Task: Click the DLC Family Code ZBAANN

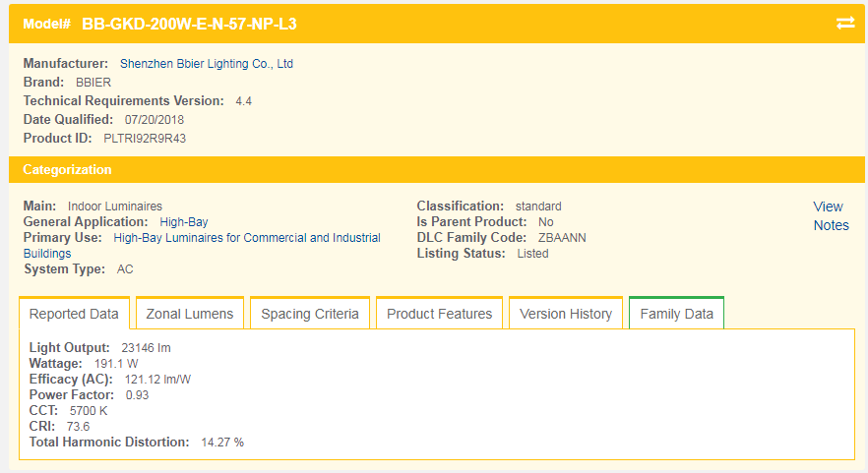Action: pyautogui.click(x=562, y=238)
